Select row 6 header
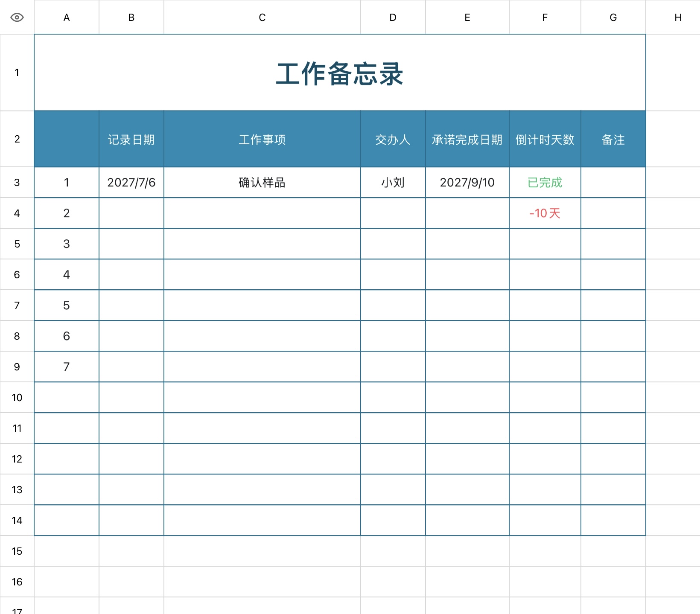700x614 pixels. [x=17, y=274]
